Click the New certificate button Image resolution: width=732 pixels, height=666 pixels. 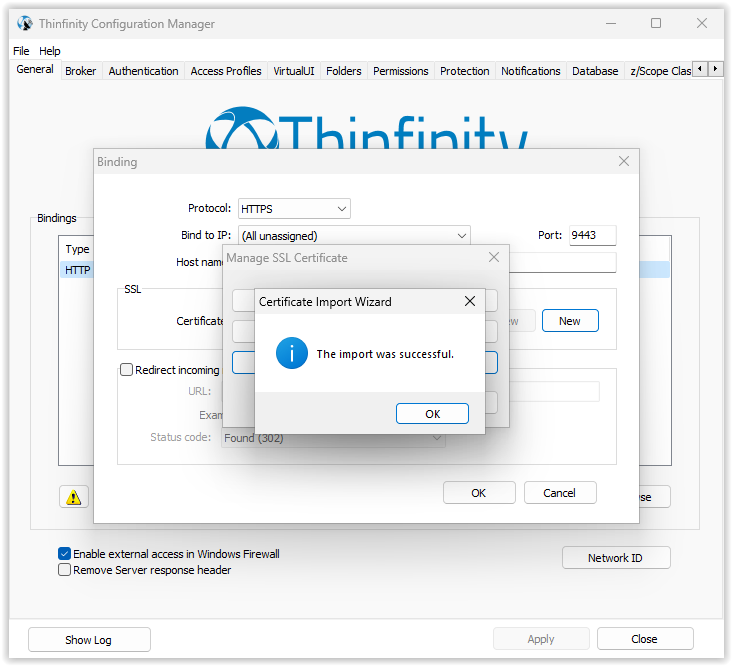coord(570,321)
